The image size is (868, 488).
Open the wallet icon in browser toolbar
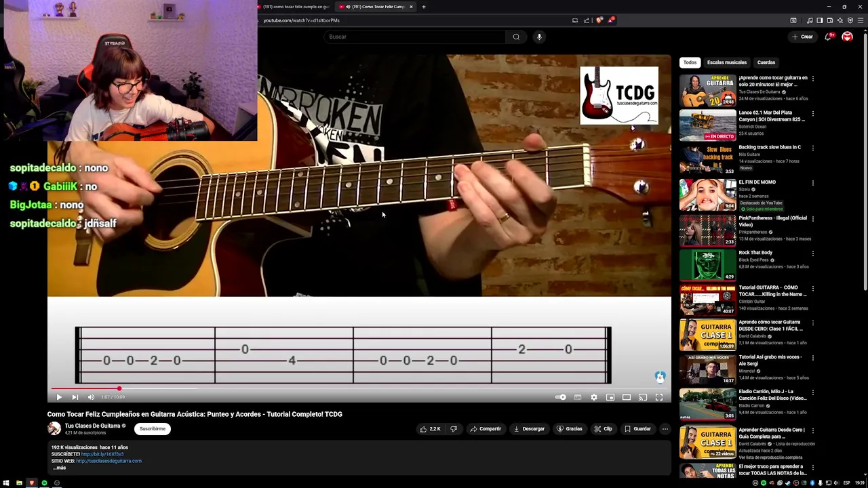(x=829, y=20)
